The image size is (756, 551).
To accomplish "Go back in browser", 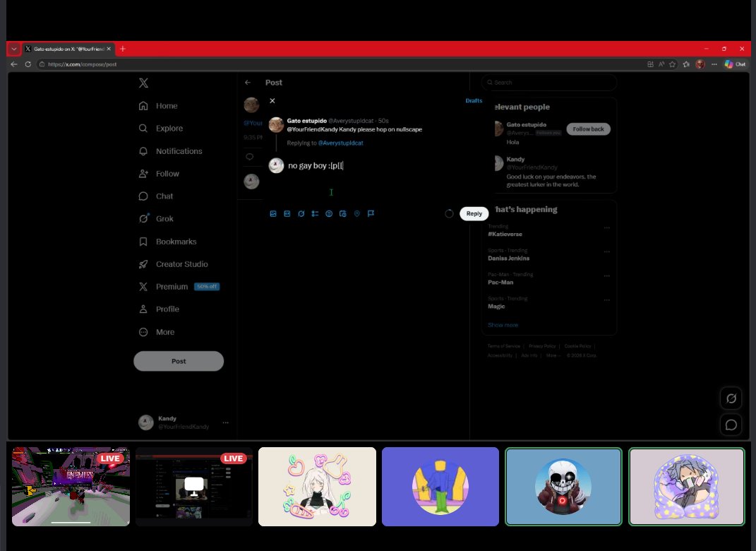I will [x=14, y=64].
